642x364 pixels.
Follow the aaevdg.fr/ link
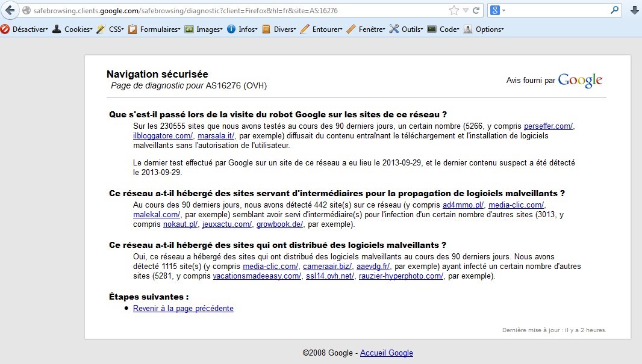coord(373,267)
